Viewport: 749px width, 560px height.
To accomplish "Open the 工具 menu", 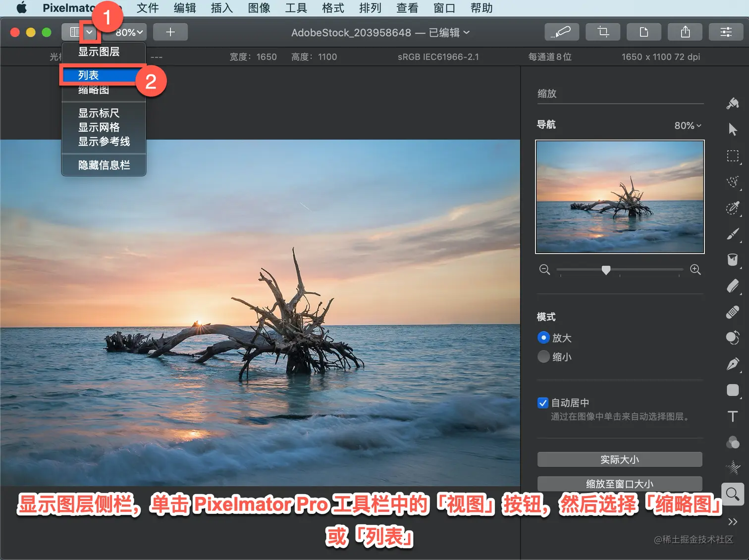I will click(296, 8).
